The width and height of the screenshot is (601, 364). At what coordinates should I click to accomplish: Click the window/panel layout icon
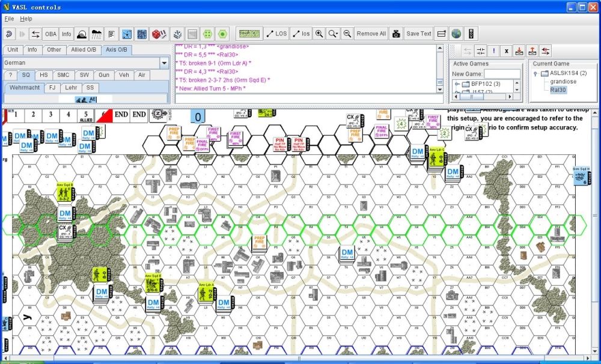pos(442,34)
